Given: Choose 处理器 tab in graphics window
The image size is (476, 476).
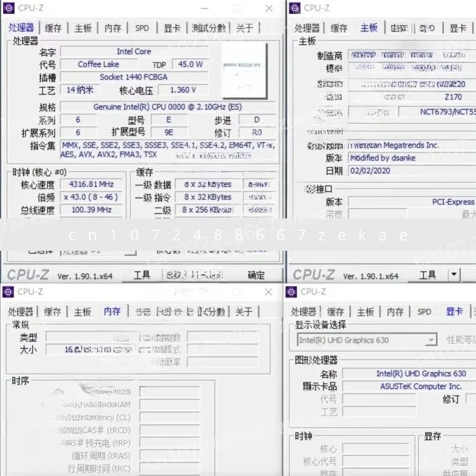Looking at the screenshot, I should pos(303,312).
